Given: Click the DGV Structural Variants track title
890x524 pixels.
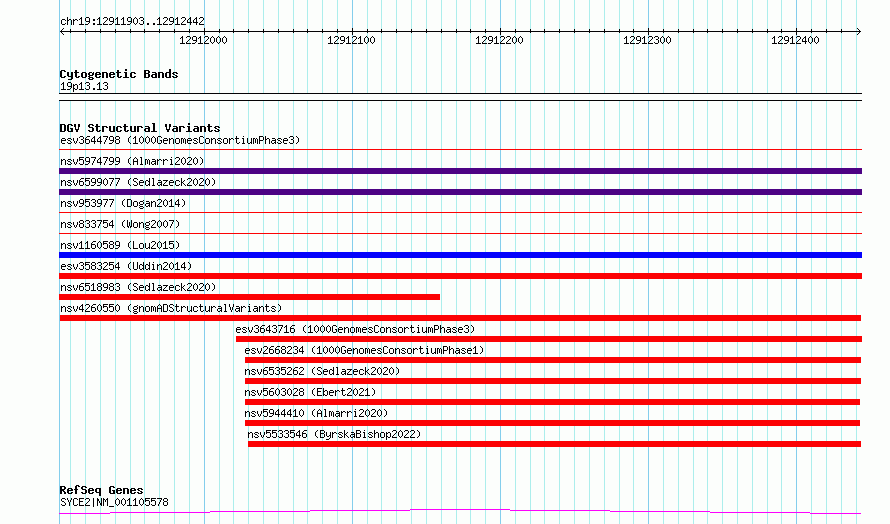Looking at the screenshot, I should 140,128.
